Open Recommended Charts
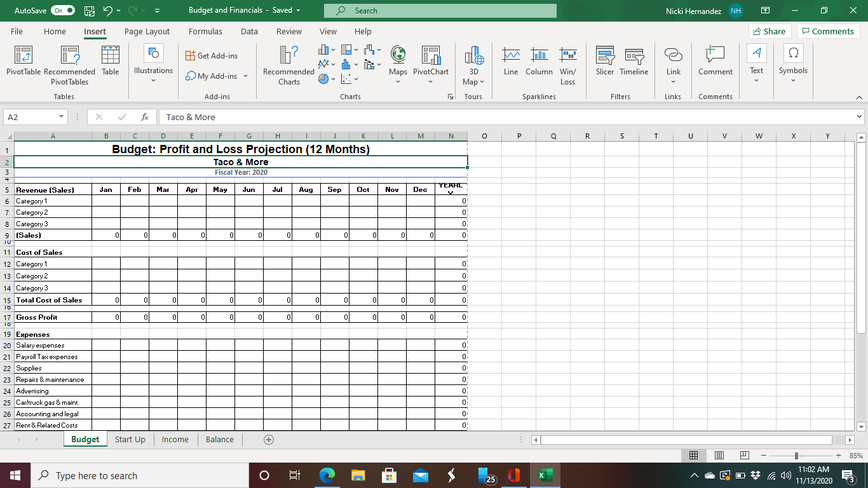The height and width of the screenshot is (488, 868). pyautogui.click(x=288, y=65)
